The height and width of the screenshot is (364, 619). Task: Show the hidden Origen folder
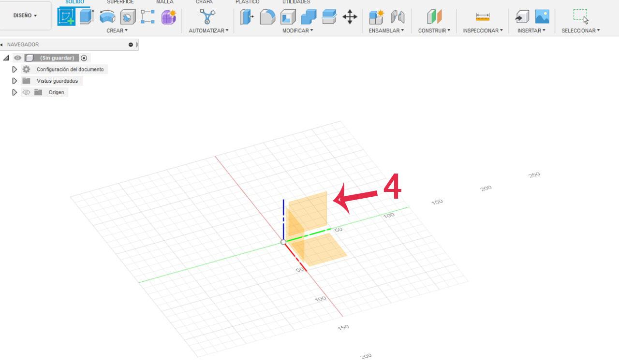click(26, 92)
